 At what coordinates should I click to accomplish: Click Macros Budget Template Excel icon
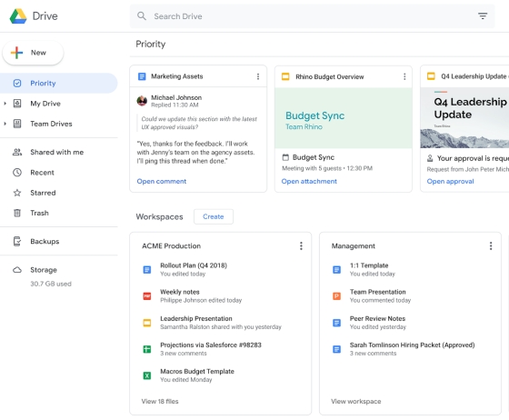(147, 375)
